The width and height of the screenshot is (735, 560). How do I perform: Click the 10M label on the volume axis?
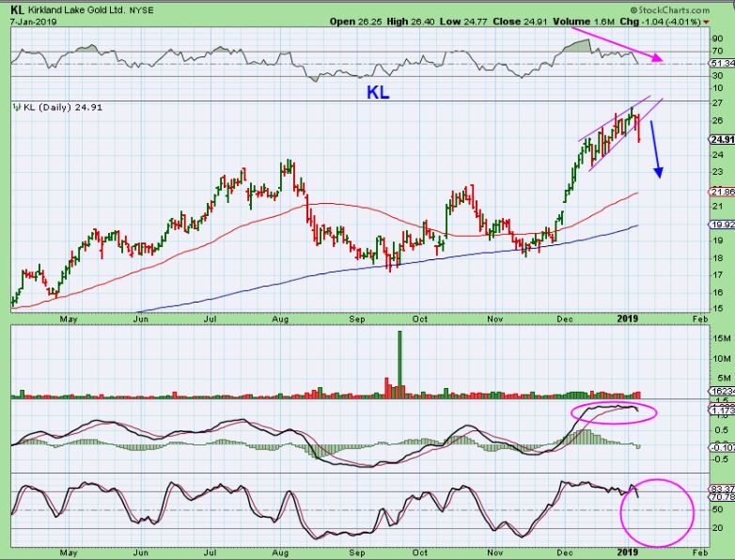(721, 359)
